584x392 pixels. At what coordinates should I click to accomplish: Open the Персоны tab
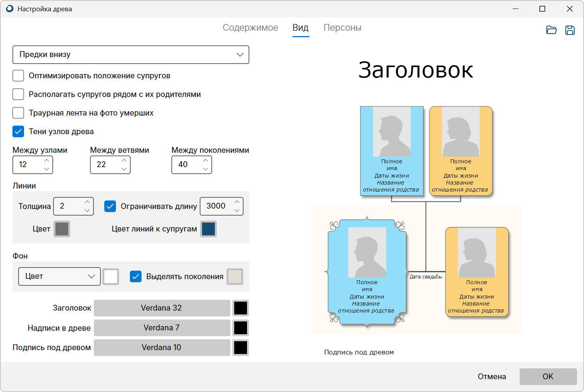pyautogui.click(x=342, y=28)
